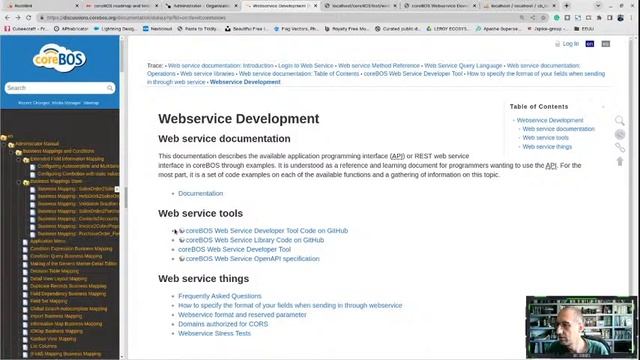640x360 pixels.
Task: Open the Media Manager sidebar link
Action: click(x=66, y=103)
